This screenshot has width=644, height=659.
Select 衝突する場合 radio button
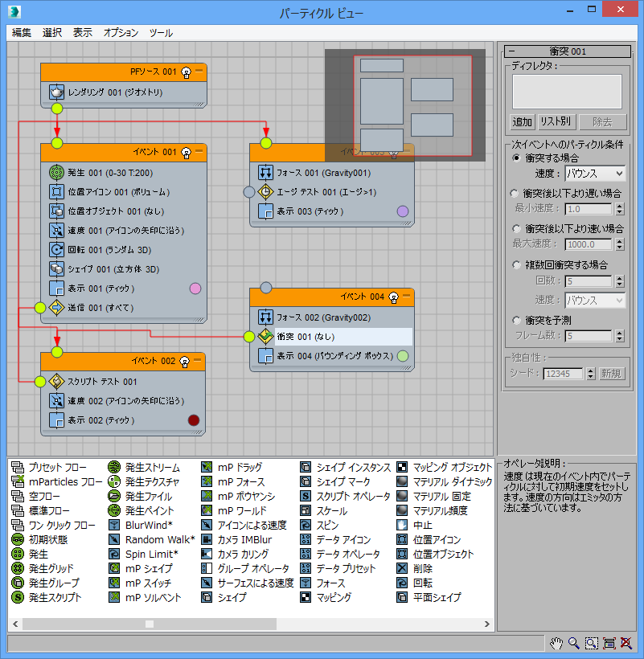516,158
